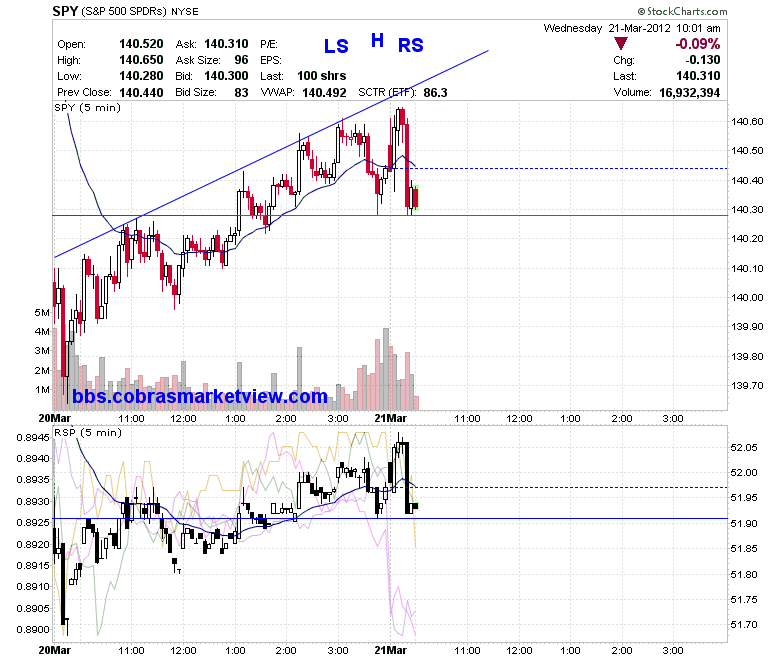
Task: Click the red down-triangle change indicator
Action: pyautogui.click(x=620, y=44)
